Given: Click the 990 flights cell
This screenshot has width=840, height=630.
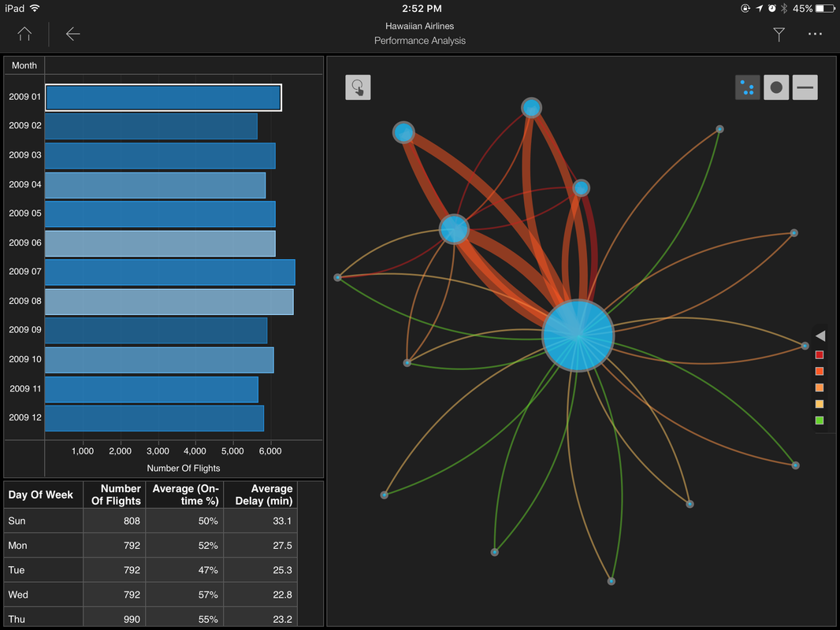Looking at the screenshot, I should coord(114,618).
